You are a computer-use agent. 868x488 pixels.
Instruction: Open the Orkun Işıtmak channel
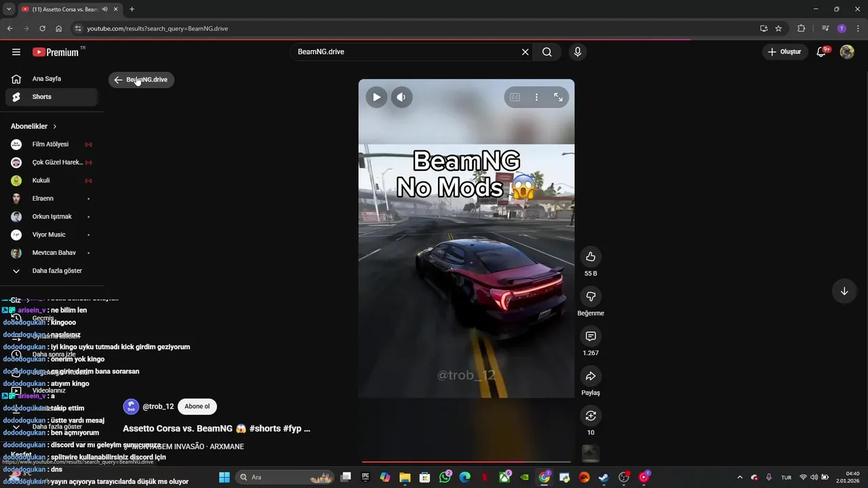(x=52, y=217)
